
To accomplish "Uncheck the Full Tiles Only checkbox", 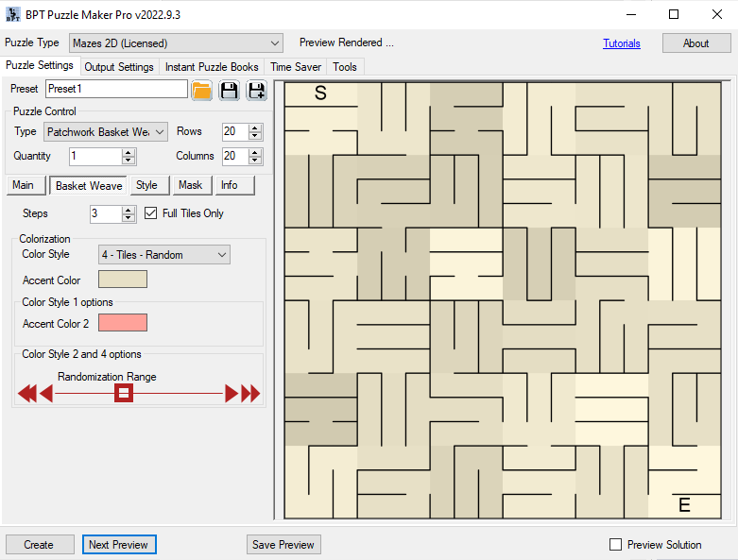I will tap(151, 213).
